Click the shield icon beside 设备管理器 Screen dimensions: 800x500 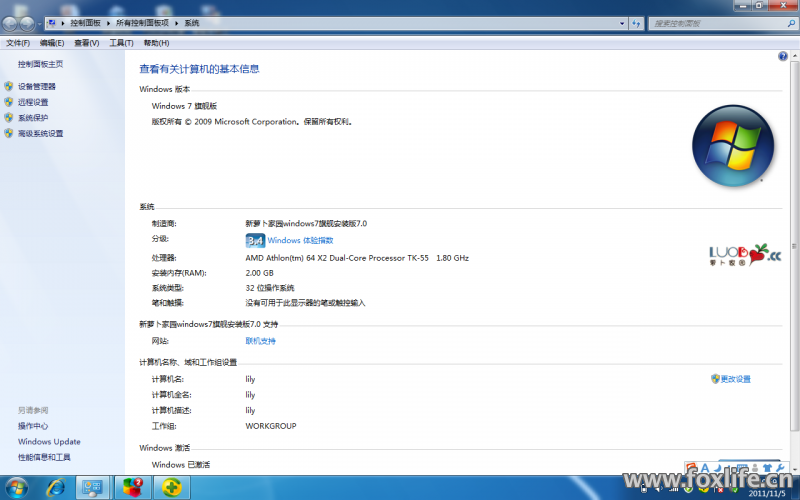click(9, 86)
